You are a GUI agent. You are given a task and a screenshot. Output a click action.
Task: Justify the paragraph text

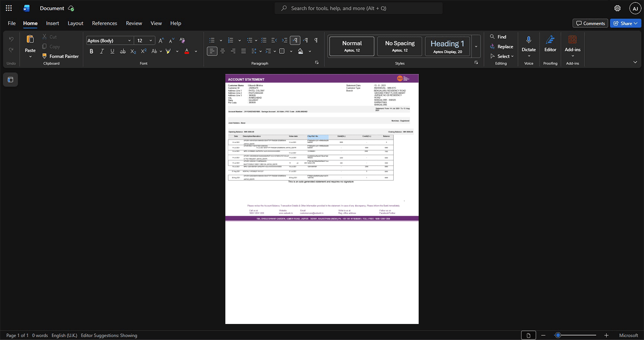pyautogui.click(x=243, y=51)
